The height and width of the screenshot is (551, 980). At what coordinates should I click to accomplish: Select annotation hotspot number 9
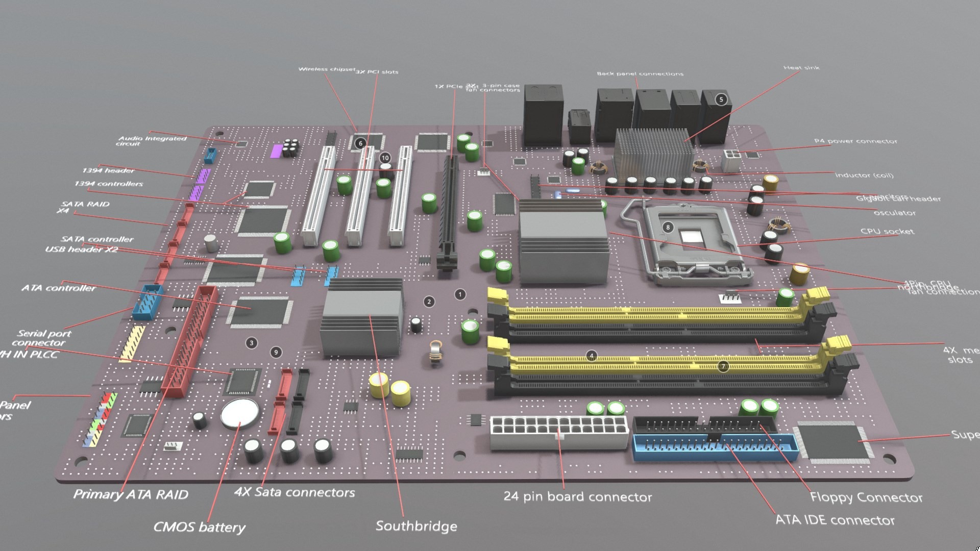(276, 352)
